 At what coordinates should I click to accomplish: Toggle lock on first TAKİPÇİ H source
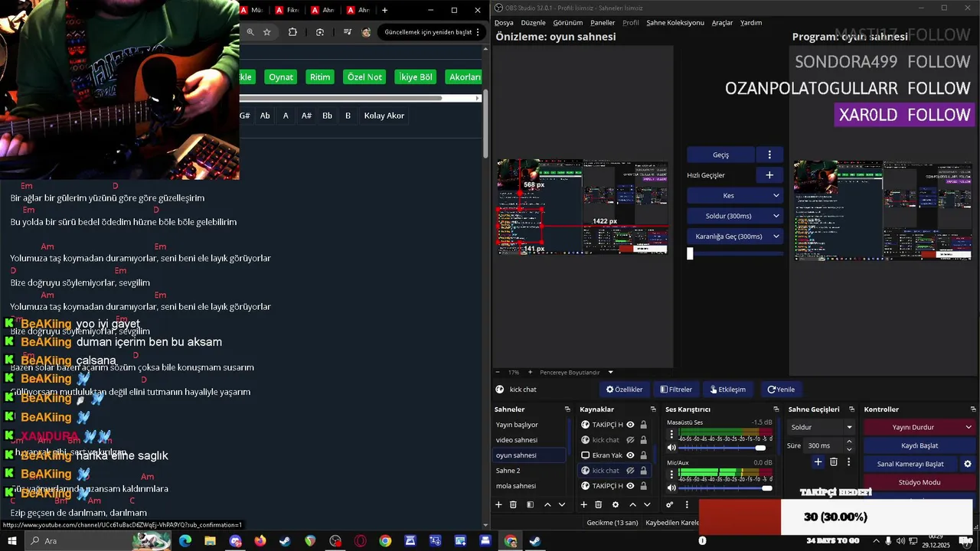[643, 425]
